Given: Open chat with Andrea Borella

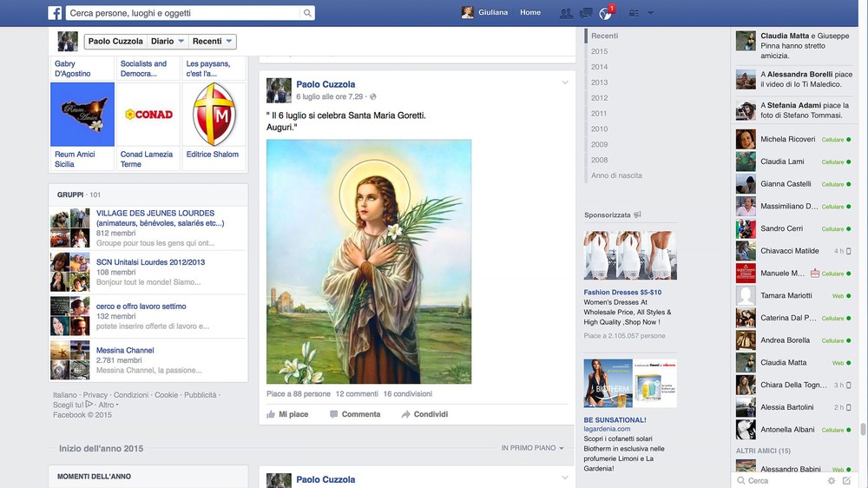Looking at the screenshot, I should (794, 340).
